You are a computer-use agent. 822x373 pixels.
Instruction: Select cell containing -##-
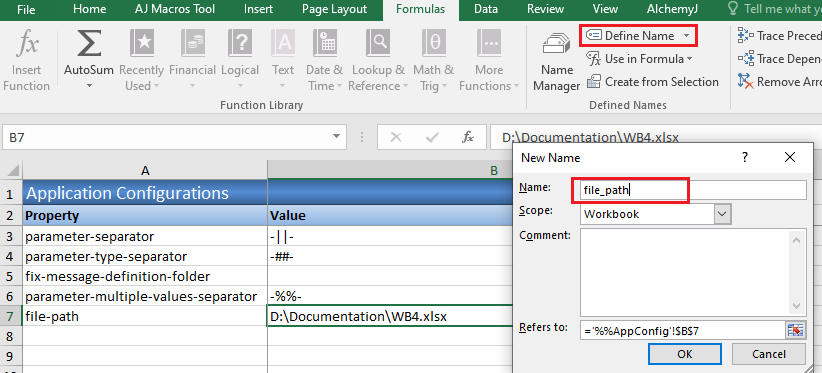[x=390, y=256]
